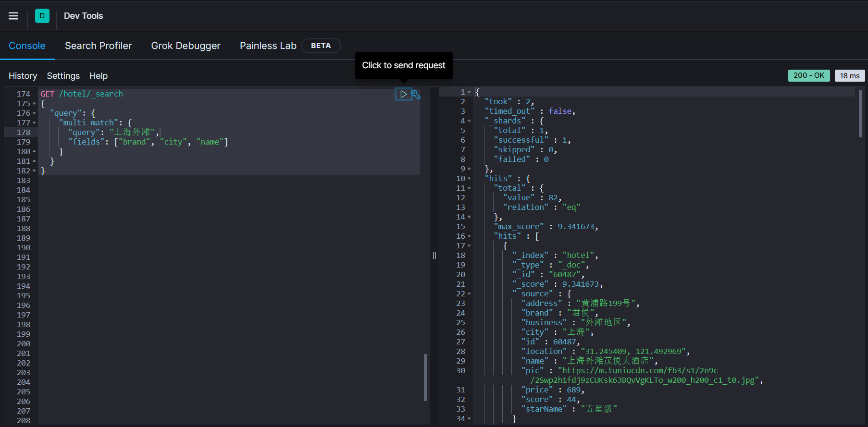Open the Search Profiler tab
Image resolution: width=868 pixels, height=427 pixels.
tap(98, 46)
